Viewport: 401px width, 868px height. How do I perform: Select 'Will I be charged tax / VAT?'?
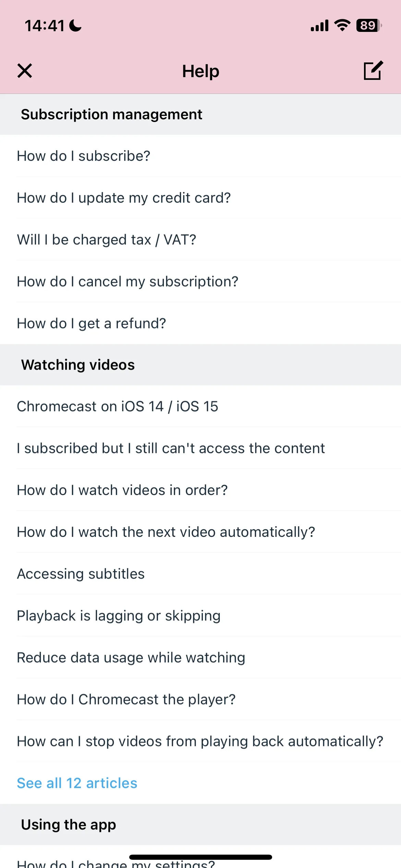tap(200, 240)
